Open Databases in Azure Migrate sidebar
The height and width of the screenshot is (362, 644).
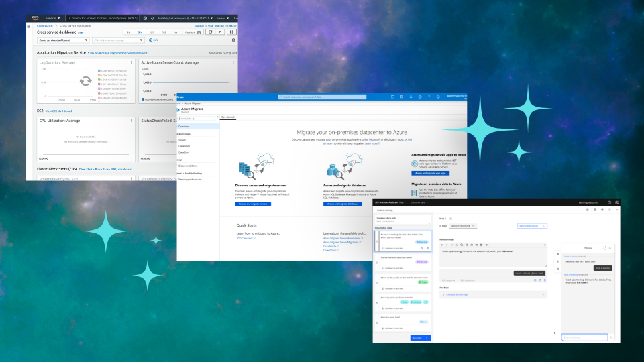coord(184,145)
